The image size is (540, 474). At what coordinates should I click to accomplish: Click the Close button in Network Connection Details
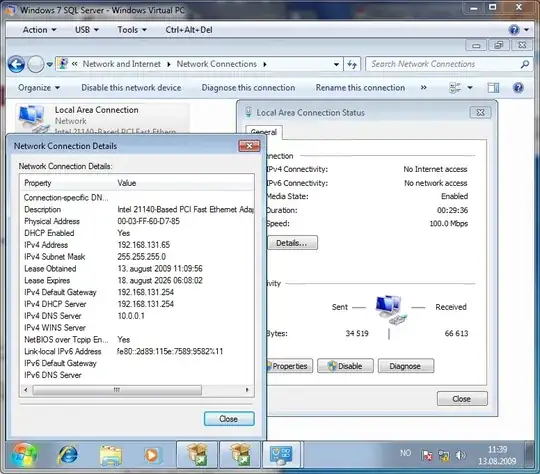pos(229,419)
